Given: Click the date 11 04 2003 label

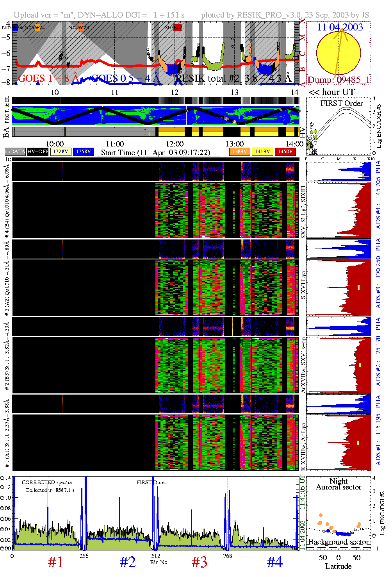Looking at the screenshot, I should [340, 27].
